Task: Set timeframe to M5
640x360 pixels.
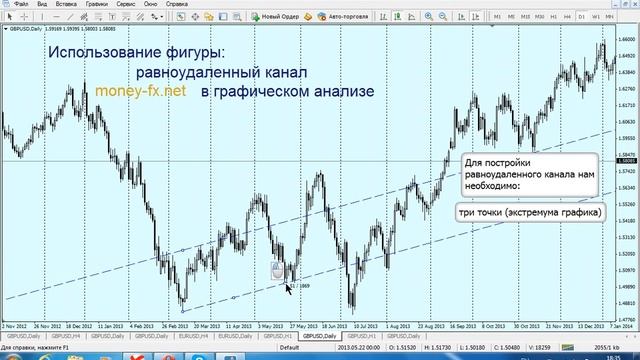Action: (x=511, y=17)
